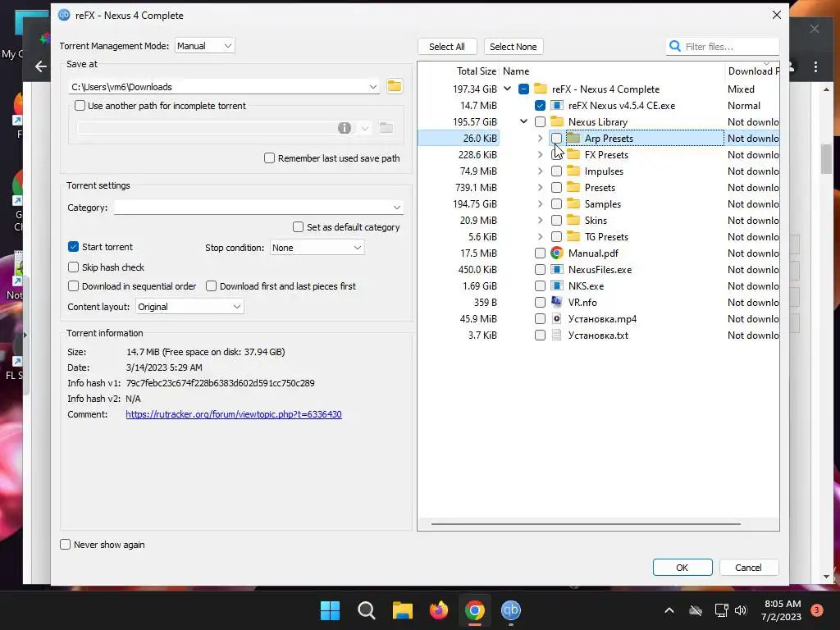Image resolution: width=840 pixels, height=630 pixels.
Task: Check the Nexus Library checkbox
Action: (540, 121)
